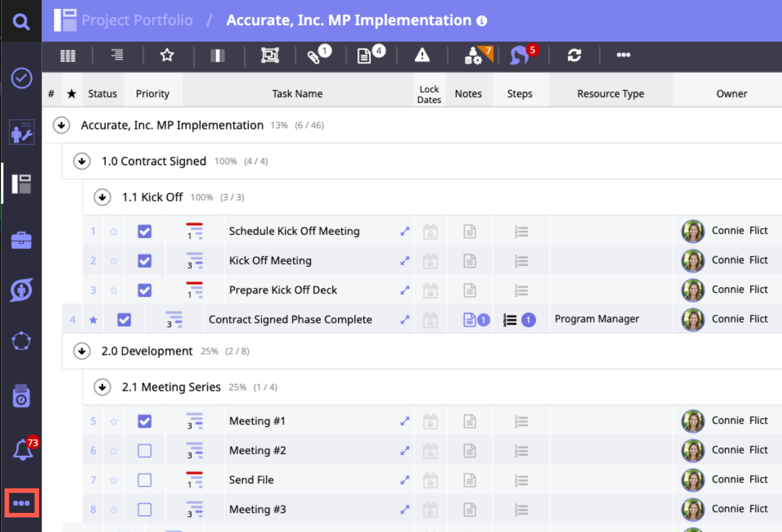782x532 pixels.
Task: Collapse the 1.1 Kick Off section
Action: point(102,197)
